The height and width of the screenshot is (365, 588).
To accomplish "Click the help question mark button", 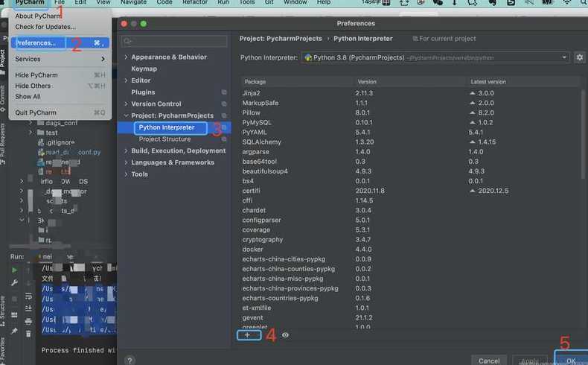I will [130, 361].
